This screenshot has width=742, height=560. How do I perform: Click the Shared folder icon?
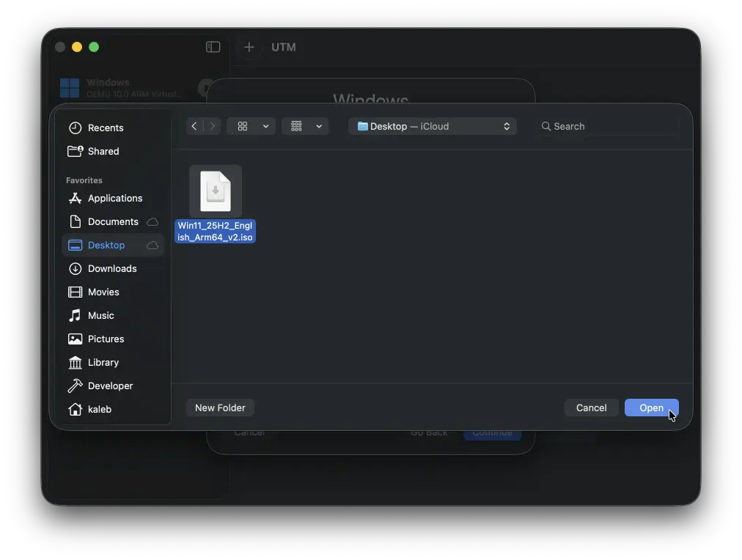pyautogui.click(x=76, y=151)
